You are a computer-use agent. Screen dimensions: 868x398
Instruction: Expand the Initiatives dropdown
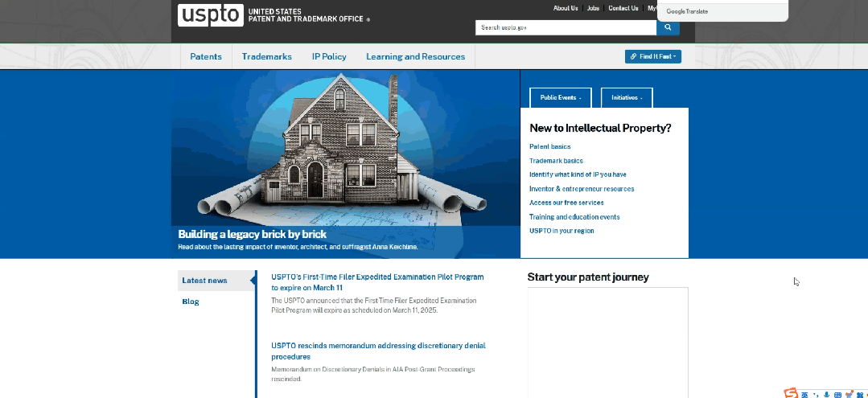coord(627,97)
